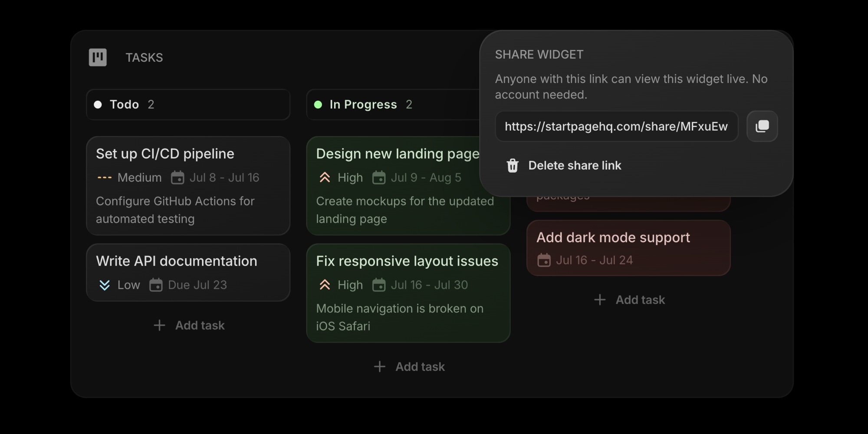Open the Set up CI/CD pipeline task title
This screenshot has height=434, width=868.
click(x=165, y=154)
